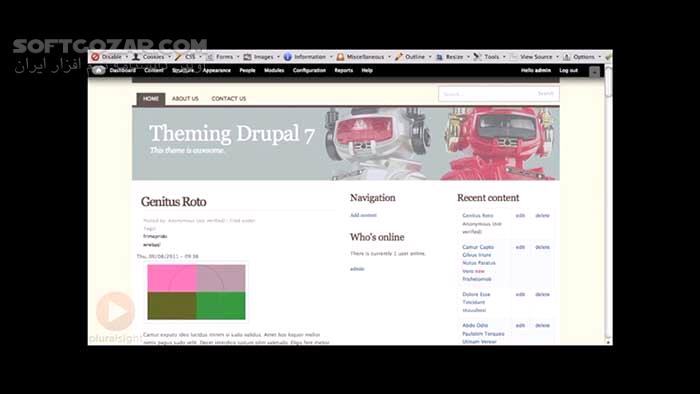700x394 pixels.
Task: Click edit for Dolore Esse row
Action: pos(520,294)
